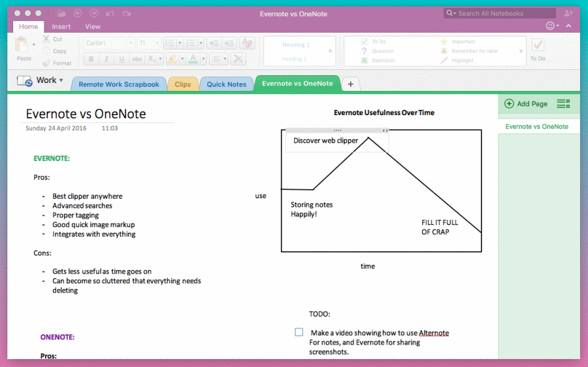Tag selection as Definition
This screenshot has height=367, width=588.
point(378,60)
